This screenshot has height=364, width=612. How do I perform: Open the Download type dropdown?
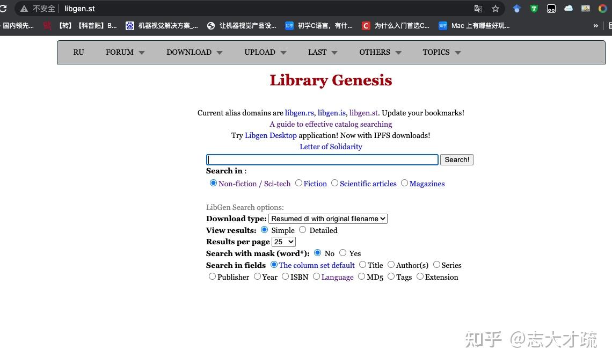(327, 219)
